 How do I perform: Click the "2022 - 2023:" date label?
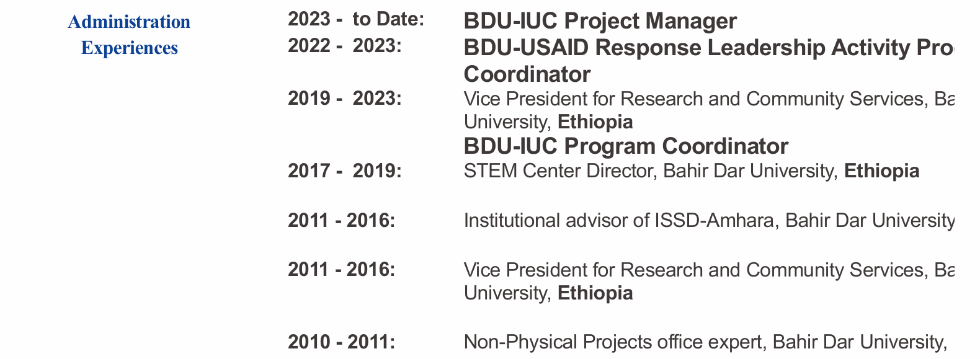click(345, 47)
